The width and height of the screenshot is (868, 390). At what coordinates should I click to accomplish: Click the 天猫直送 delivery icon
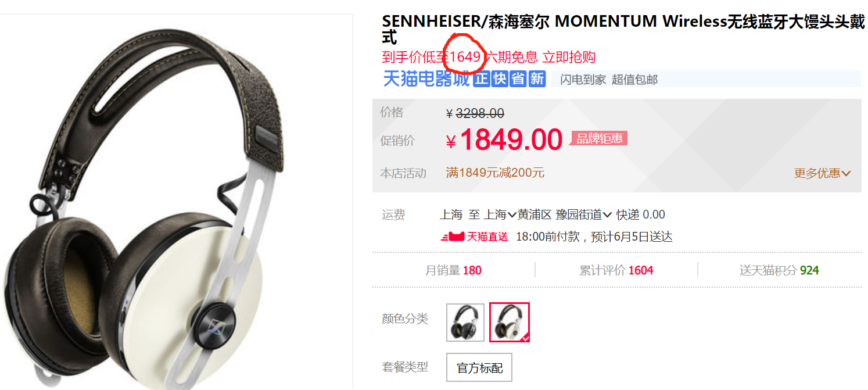point(474,237)
